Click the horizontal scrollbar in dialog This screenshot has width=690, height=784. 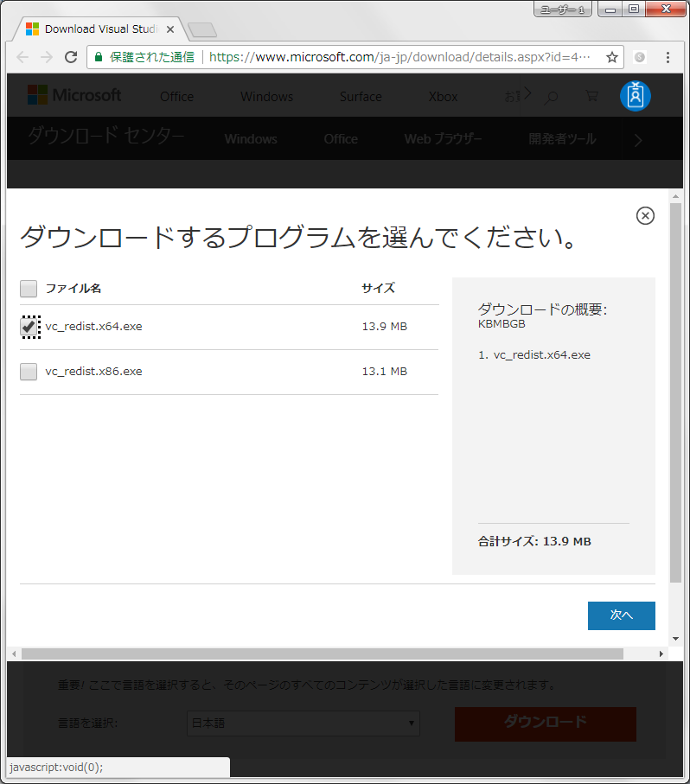[x=322, y=653]
